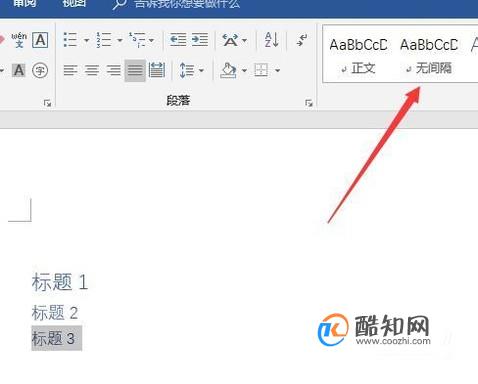Screen dimensions: 478x384
Task: Increase paragraph indent
Action: click(x=200, y=40)
